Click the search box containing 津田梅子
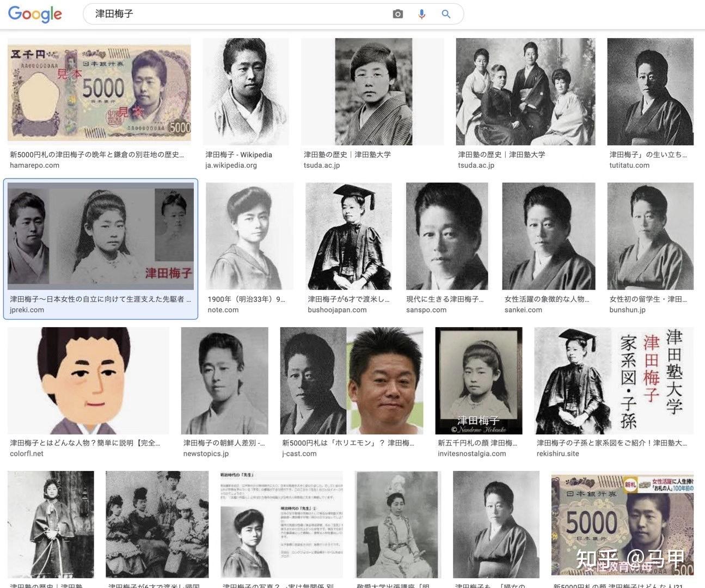 (x=273, y=14)
